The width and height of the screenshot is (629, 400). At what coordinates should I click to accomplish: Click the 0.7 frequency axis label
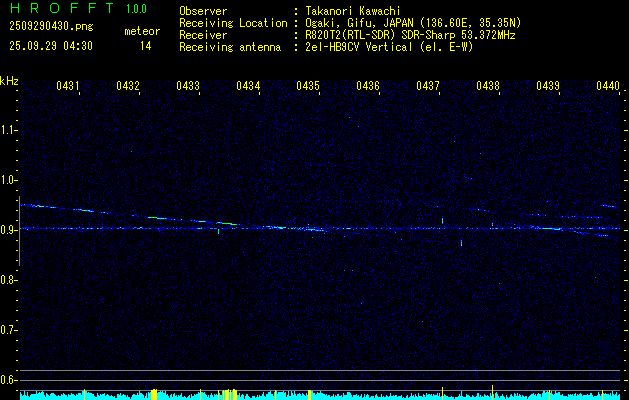[9, 330]
